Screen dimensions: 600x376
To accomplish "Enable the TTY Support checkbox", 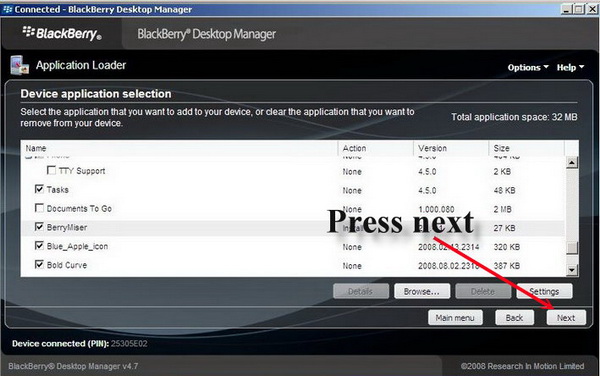I will [51, 170].
